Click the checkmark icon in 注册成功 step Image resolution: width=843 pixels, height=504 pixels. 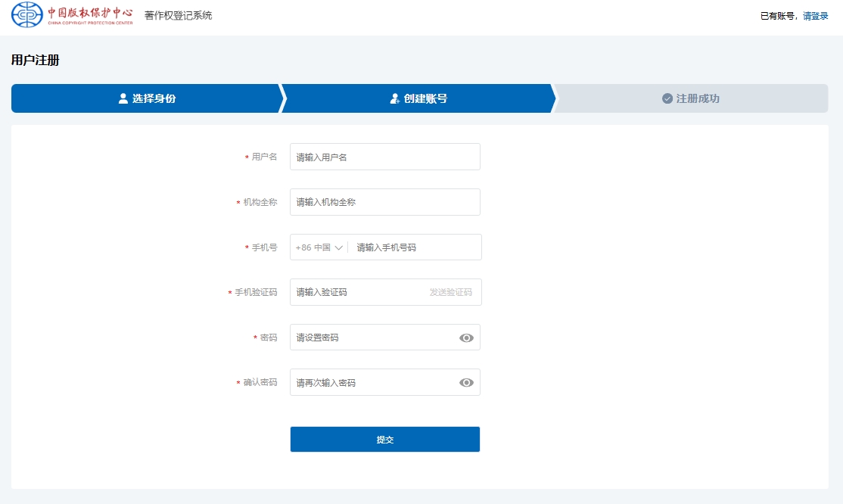667,98
